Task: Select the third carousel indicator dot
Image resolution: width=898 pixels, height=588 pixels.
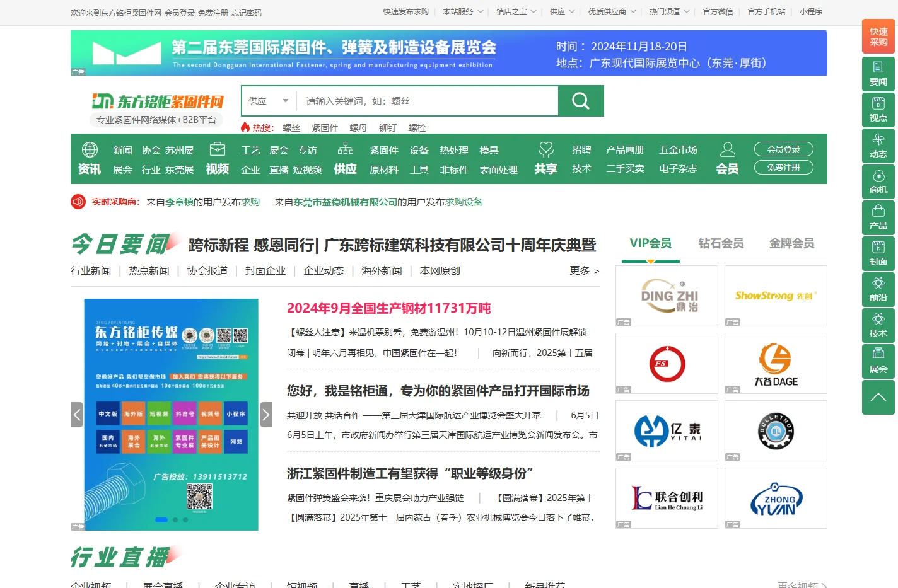Action: point(185,520)
